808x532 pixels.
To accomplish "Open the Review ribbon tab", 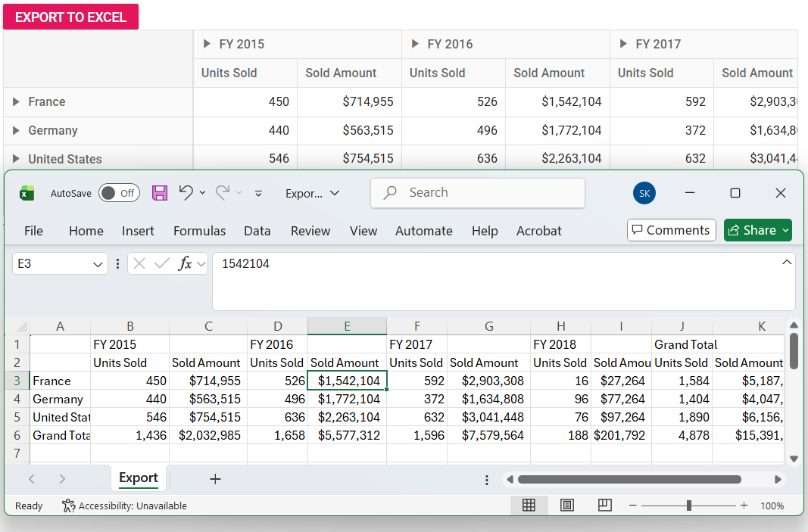I will (x=310, y=231).
